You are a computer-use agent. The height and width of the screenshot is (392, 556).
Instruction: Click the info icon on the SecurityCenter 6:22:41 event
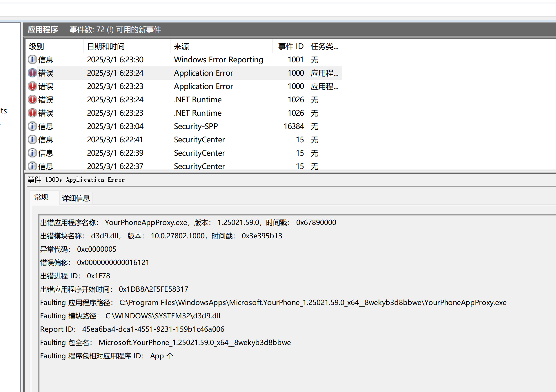coord(32,139)
